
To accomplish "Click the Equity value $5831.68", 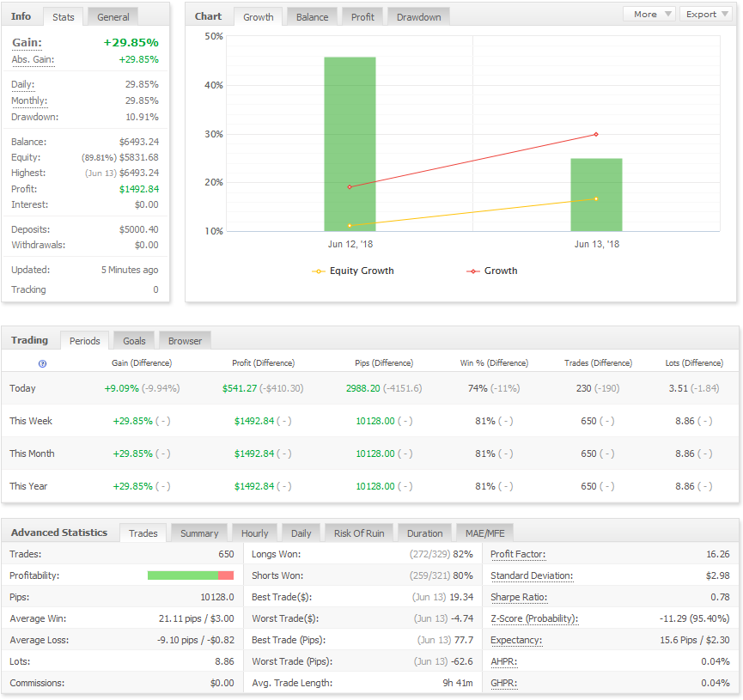I will pos(139,157).
